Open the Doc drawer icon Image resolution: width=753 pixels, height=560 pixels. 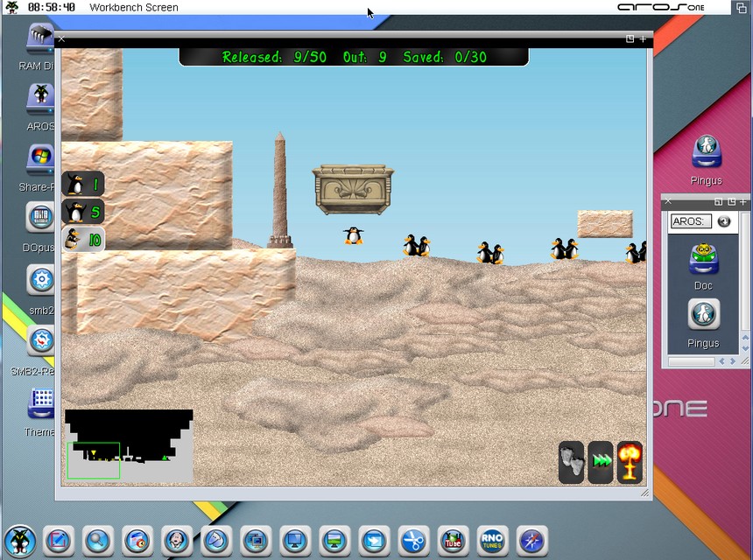[703, 260]
